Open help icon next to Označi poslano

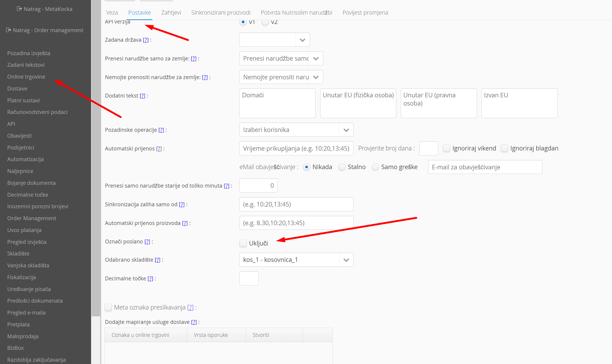pyautogui.click(x=147, y=242)
